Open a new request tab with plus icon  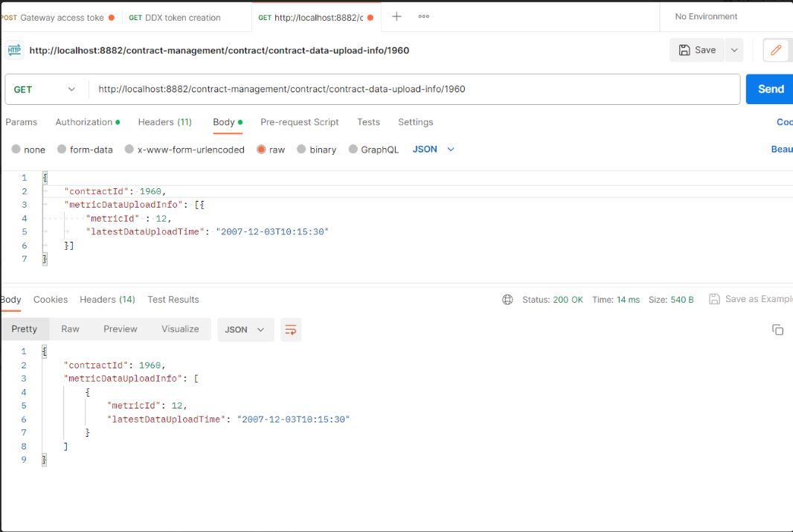[396, 16]
